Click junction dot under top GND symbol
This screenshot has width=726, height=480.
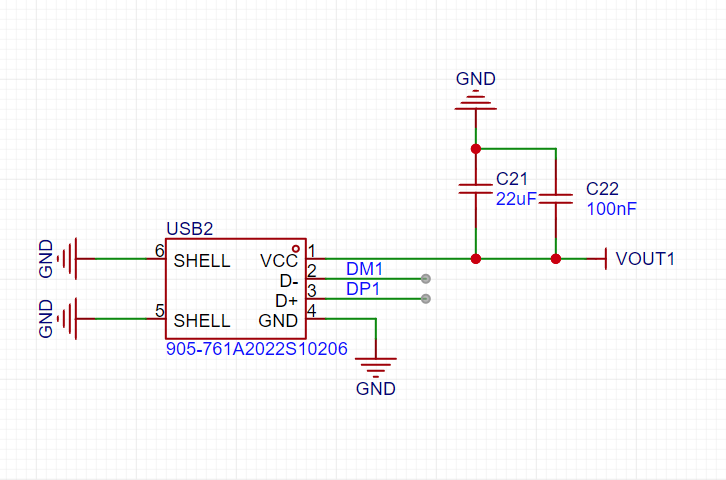coord(476,149)
